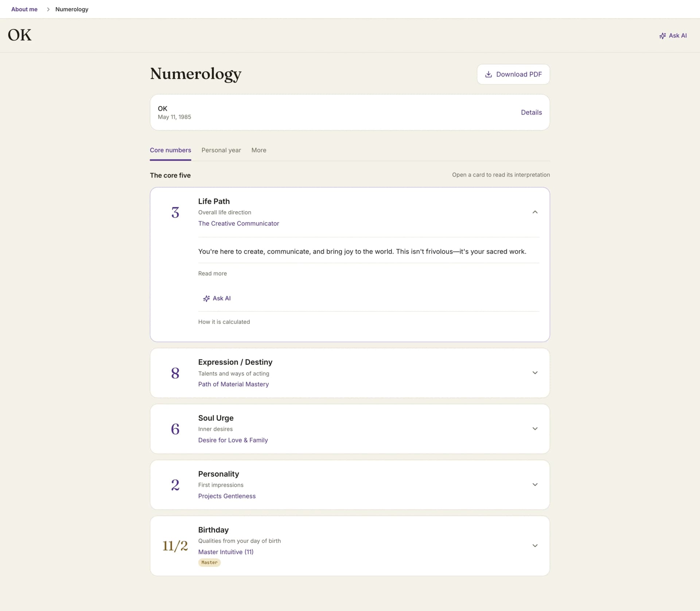This screenshot has width=700, height=611.
Task: Open the More tab
Action: 258,150
